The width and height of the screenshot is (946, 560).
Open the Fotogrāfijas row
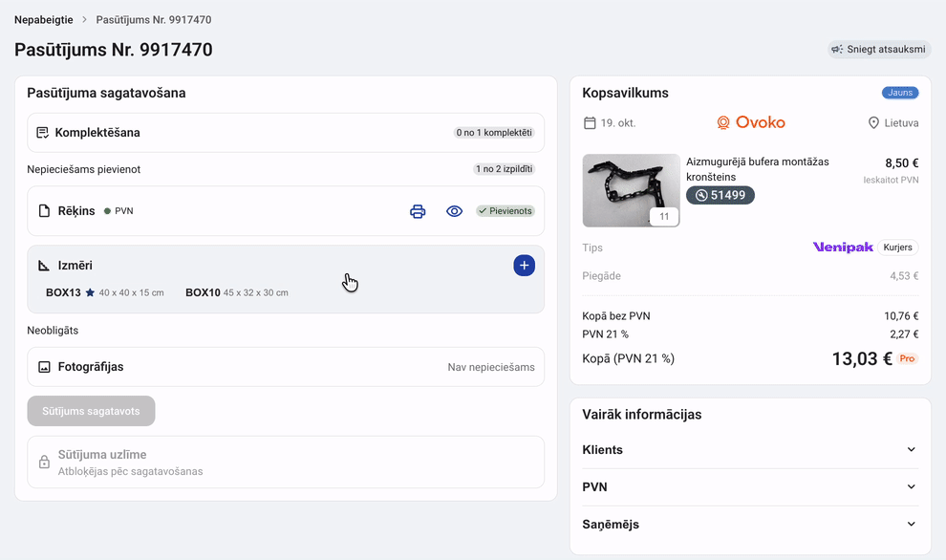pos(286,367)
